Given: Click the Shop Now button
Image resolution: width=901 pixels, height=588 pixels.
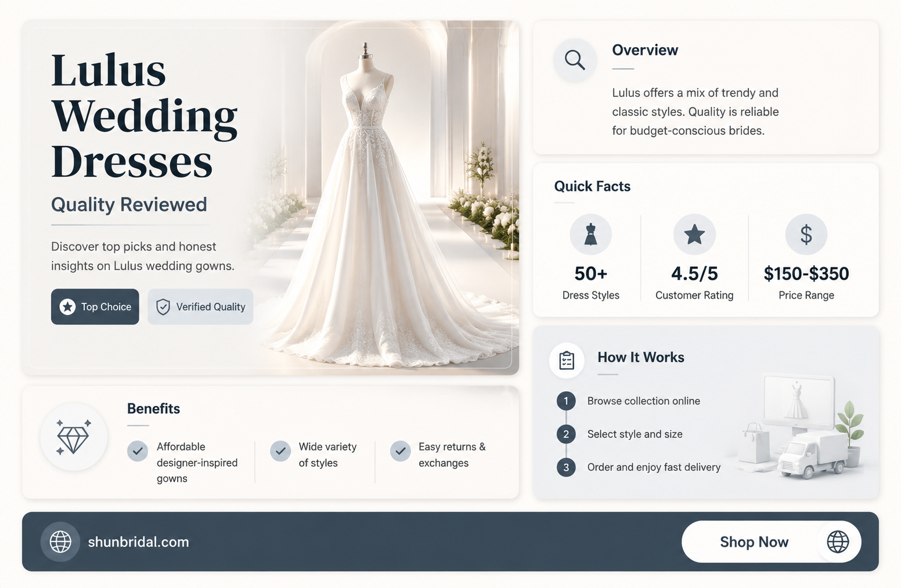Looking at the screenshot, I should tap(771, 542).
